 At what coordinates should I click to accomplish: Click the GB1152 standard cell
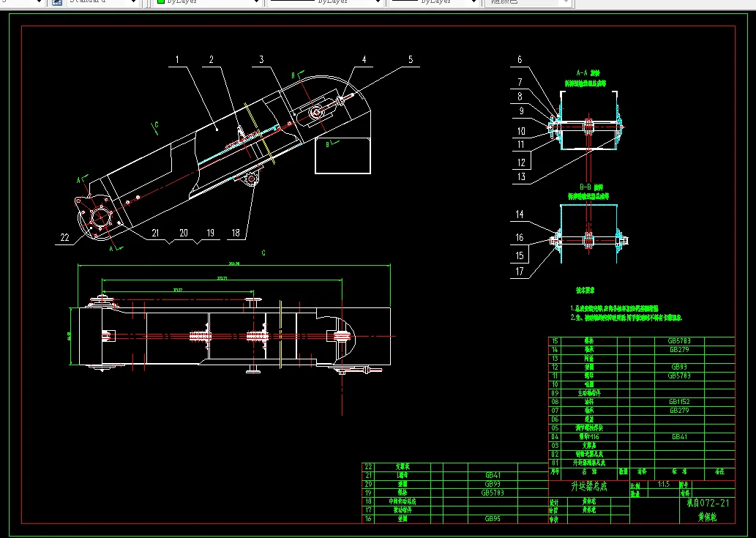(679, 402)
